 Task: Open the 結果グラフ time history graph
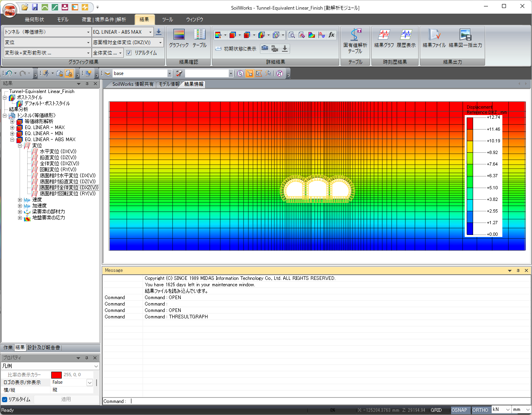click(384, 38)
